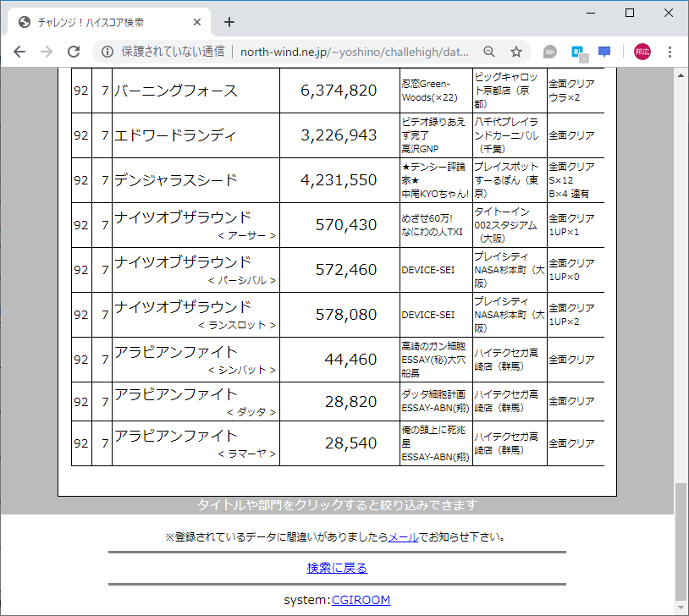Click the scrollbar up arrow
The image size is (689, 616).
coord(681,75)
